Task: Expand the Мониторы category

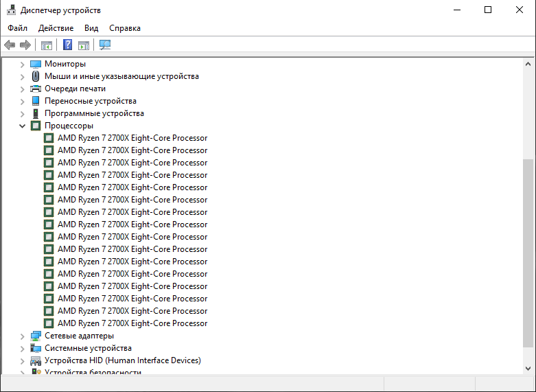Action: [22, 65]
